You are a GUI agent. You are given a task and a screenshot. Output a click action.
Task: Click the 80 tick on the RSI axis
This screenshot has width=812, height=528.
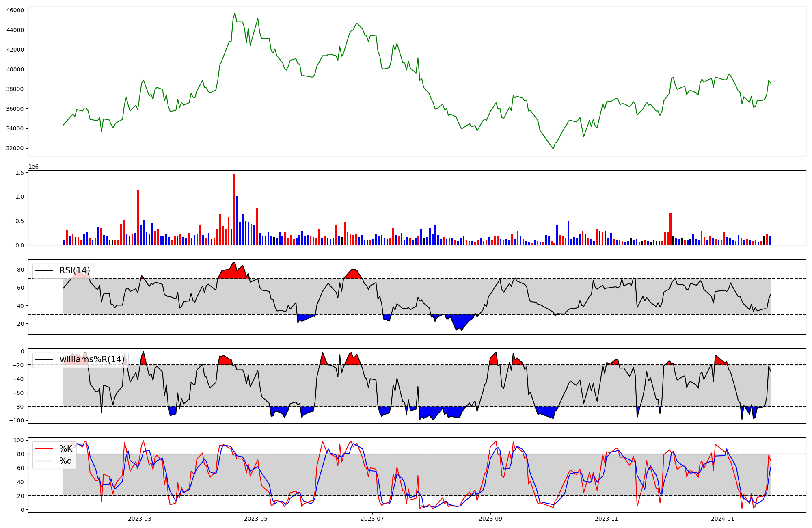click(x=20, y=270)
